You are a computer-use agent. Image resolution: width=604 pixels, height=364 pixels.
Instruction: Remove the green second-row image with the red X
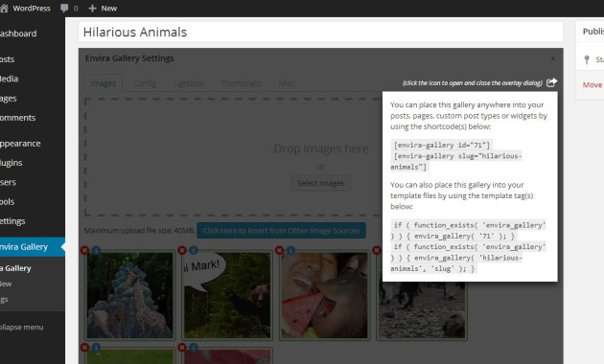[x=84, y=348]
